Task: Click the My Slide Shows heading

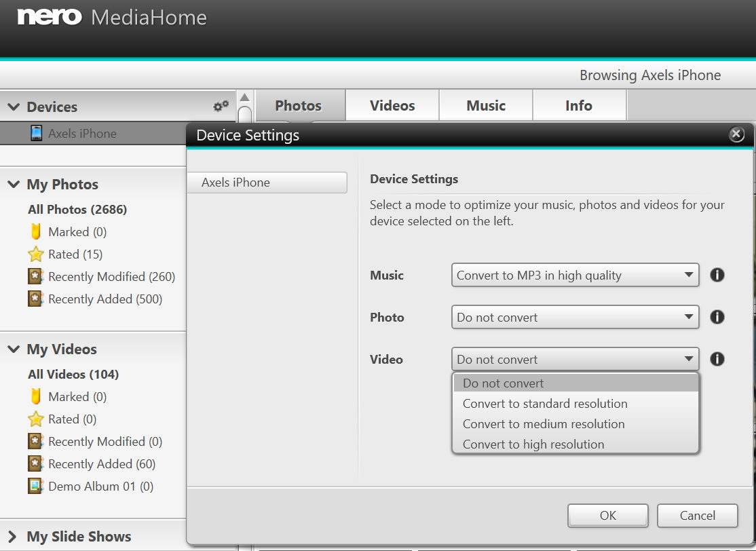Action: click(x=79, y=537)
